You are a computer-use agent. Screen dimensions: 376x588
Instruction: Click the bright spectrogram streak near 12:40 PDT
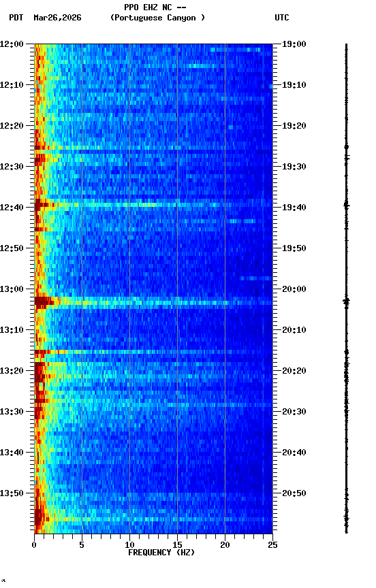(153, 205)
